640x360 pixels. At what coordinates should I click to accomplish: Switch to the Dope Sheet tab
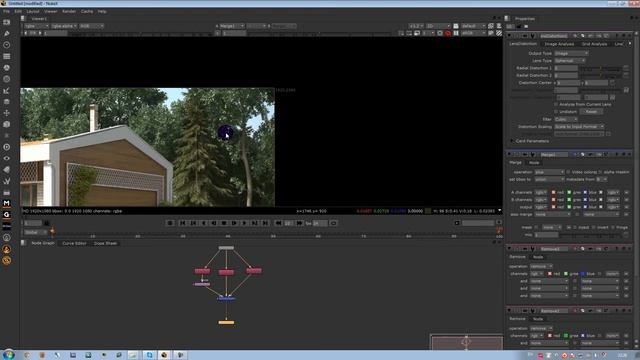(105, 243)
